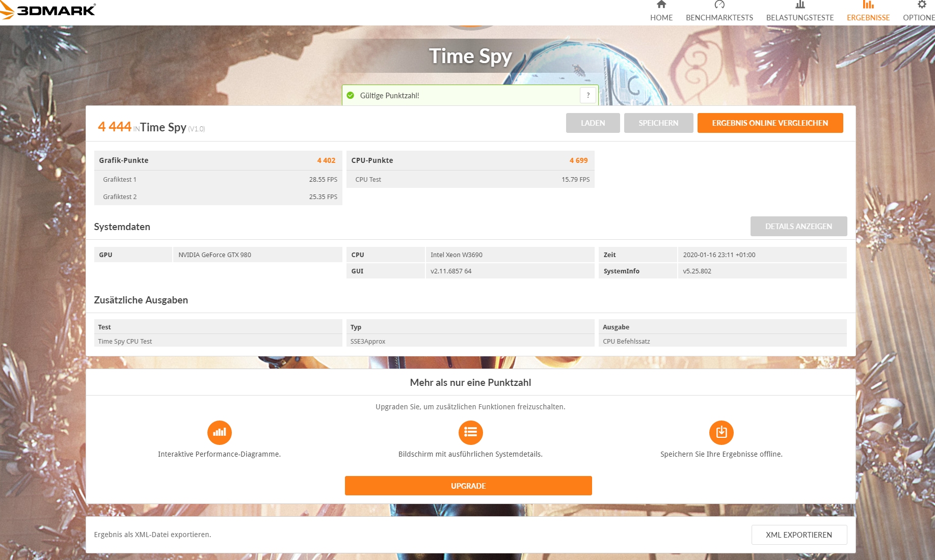Click 'Ergebnis als XML-Datei exportieren.' text
935x560 pixels.
pos(152,535)
